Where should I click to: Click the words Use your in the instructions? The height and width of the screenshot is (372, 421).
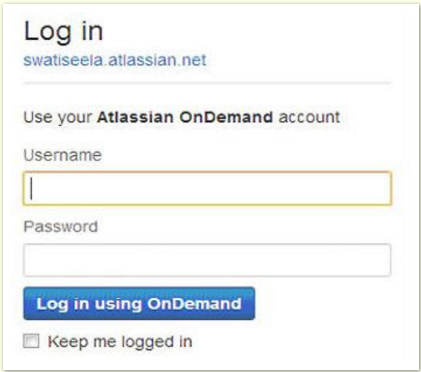pyautogui.click(x=58, y=118)
